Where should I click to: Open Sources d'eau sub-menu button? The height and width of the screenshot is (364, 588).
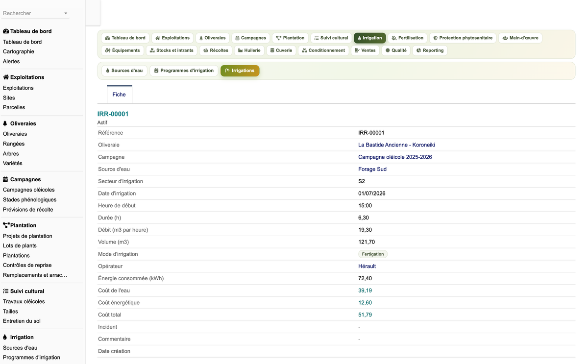(x=124, y=71)
